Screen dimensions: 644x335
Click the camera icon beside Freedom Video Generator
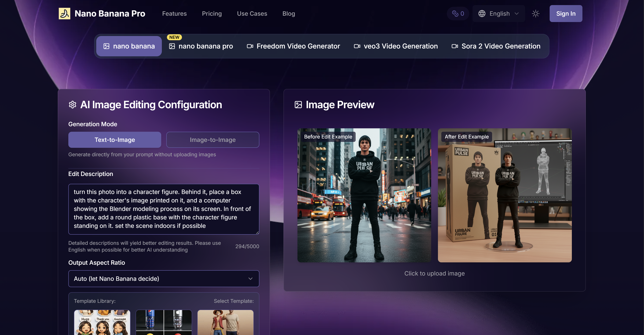tap(250, 46)
